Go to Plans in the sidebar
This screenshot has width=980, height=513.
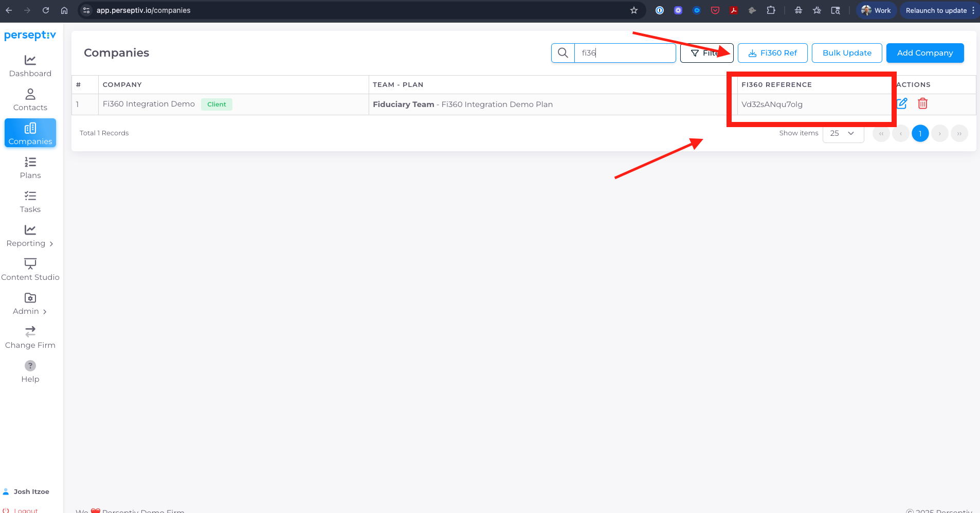click(x=30, y=168)
